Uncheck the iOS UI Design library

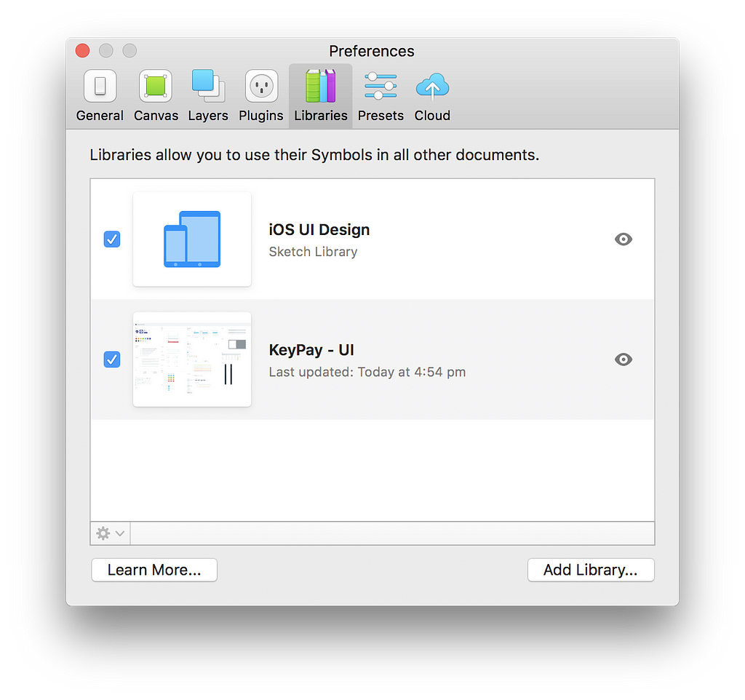coord(112,239)
